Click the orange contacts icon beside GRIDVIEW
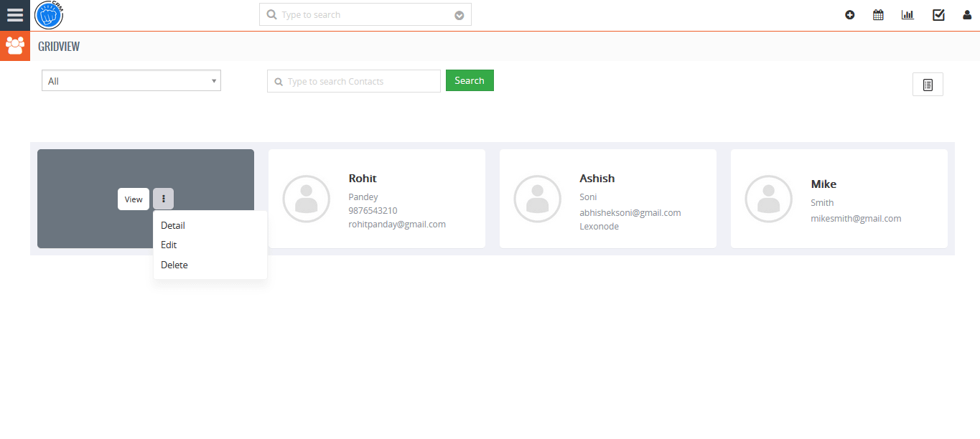The width and height of the screenshot is (980, 439). tap(14, 45)
